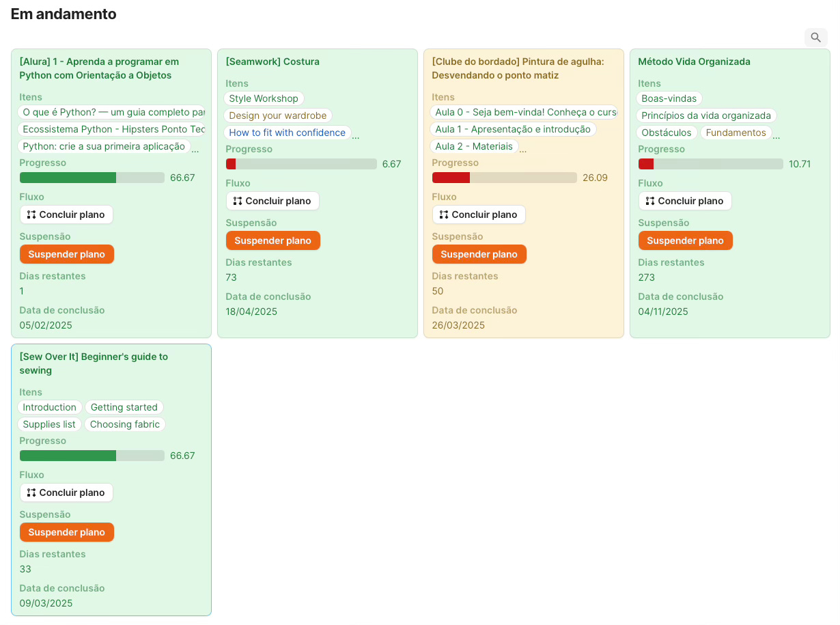Open the Beginner's guide to sewing title
Screen dimensions: 840x625
coord(94,363)
